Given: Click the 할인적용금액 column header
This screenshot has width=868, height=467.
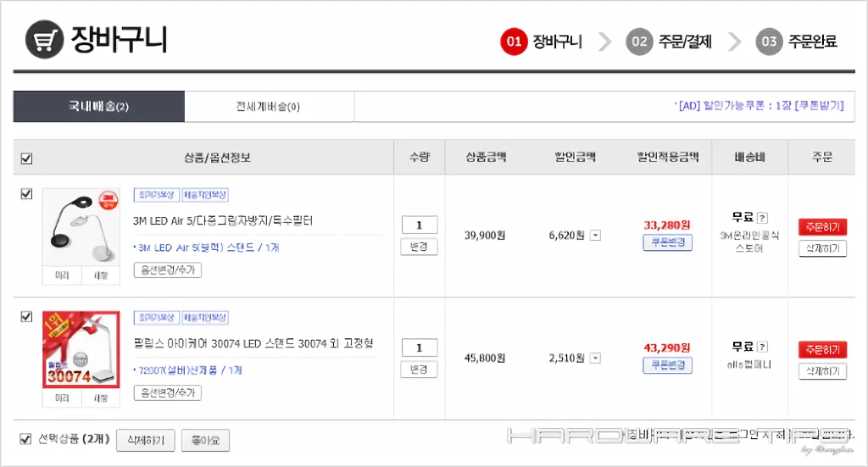Looking at the screenshot, I should [668, 157].
